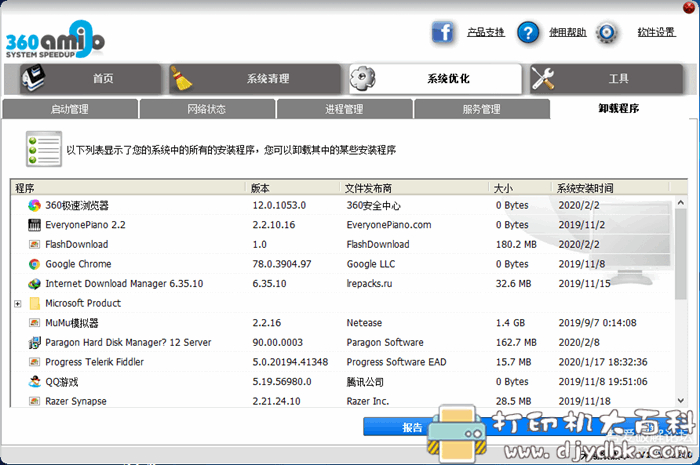Sort by the 版本 column header
The image size is (700, 465).
[x=293, y=188]
